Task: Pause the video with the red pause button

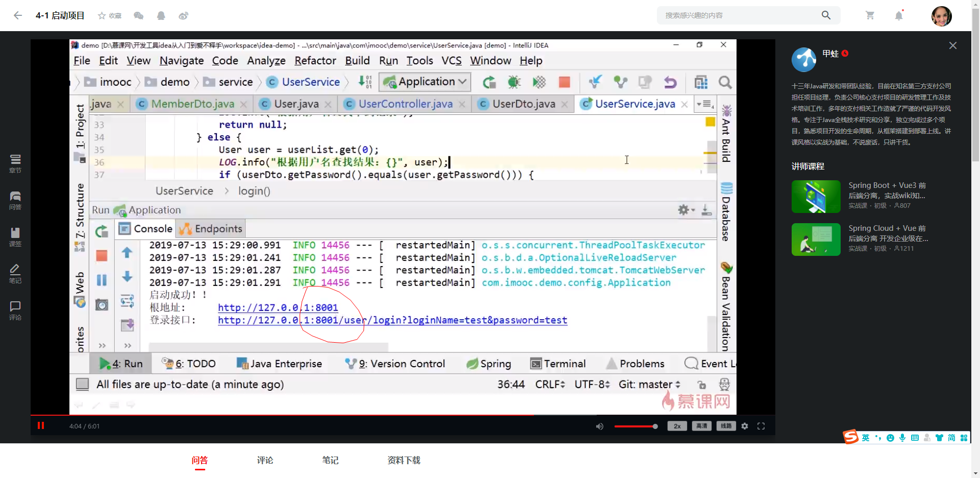Action: click(x=41, y=425)
